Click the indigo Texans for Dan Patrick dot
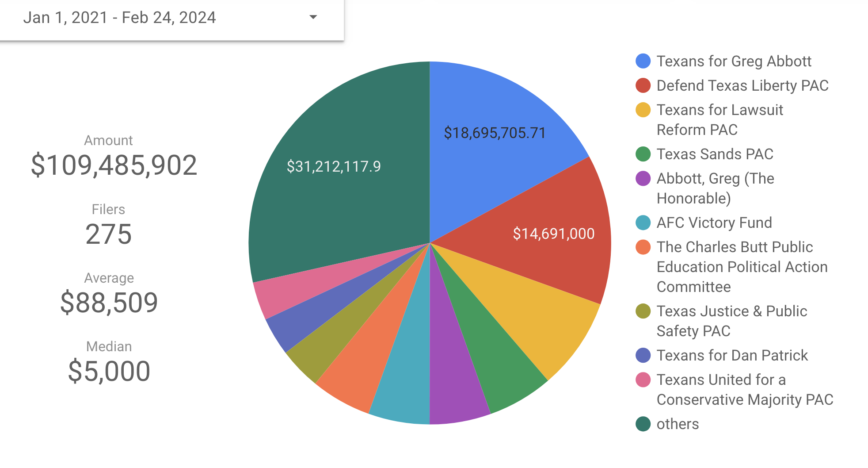Screen dimensions: 868x468 pyautogui.click(x=643, y=355)
